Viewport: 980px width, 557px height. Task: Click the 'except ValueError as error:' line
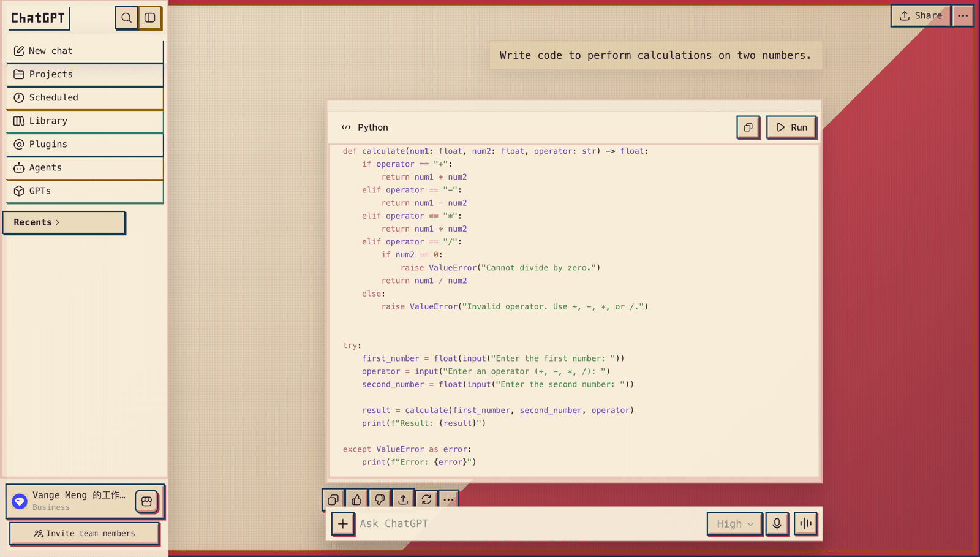[x=407, y=449]
